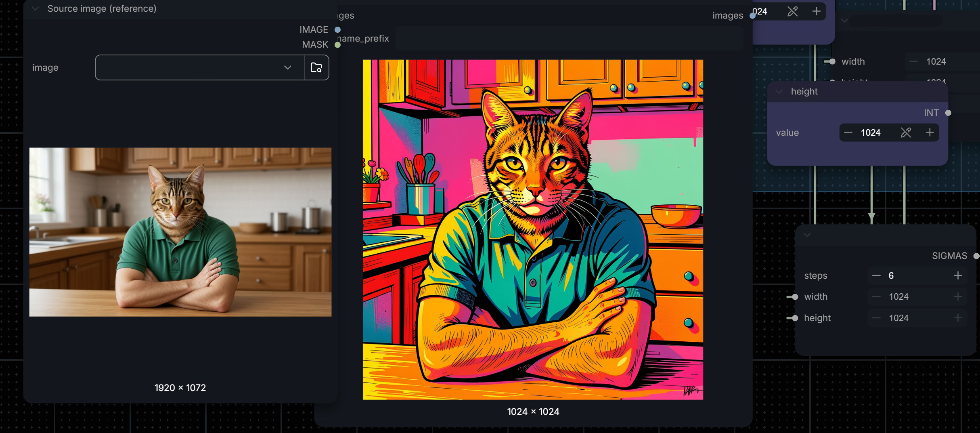The image size is (980, 433).
Task: Click the 1920 × 1072 source dimensions text
Action: click(x=180, y=388)
